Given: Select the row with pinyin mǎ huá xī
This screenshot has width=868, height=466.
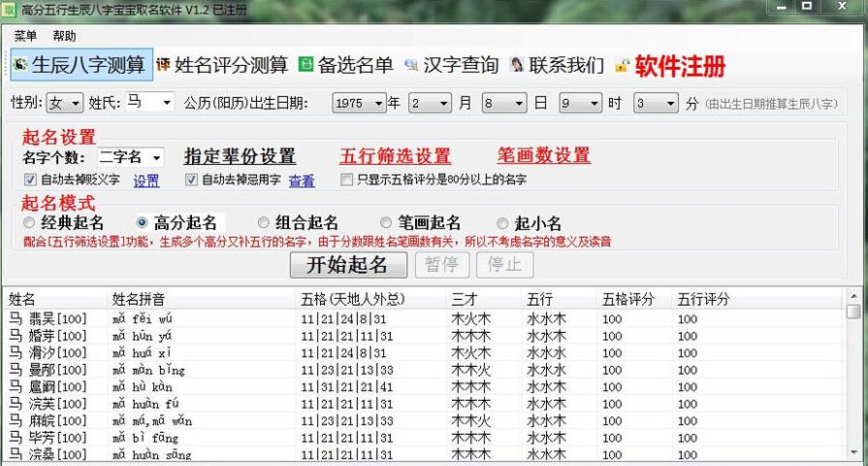Looking at the screenshot, I should click(424, 353).
